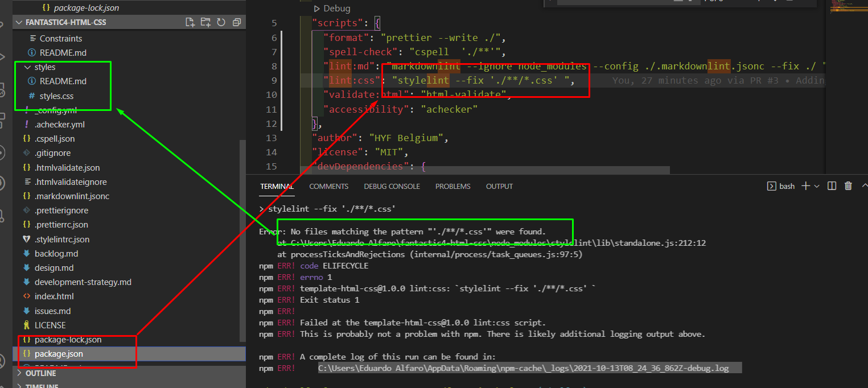This screenshot has height=388, width=868.
Task: Open the npm debug log file path
Action: 523,368
